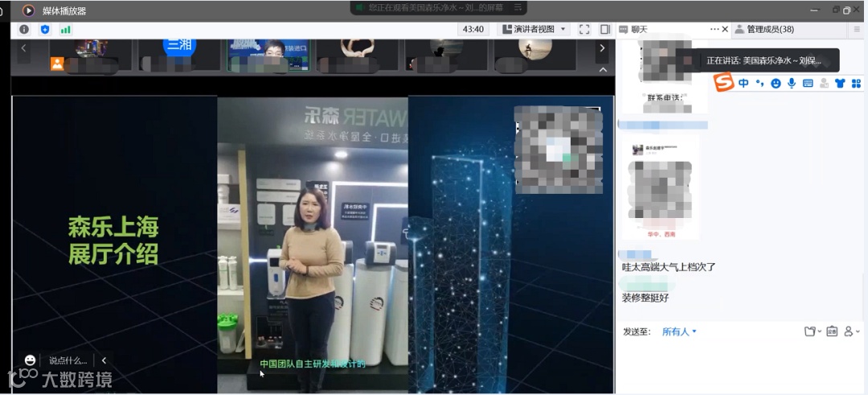Switch to the 聊天 tab
Screen dimensions: 868x395
coord(633,29)
